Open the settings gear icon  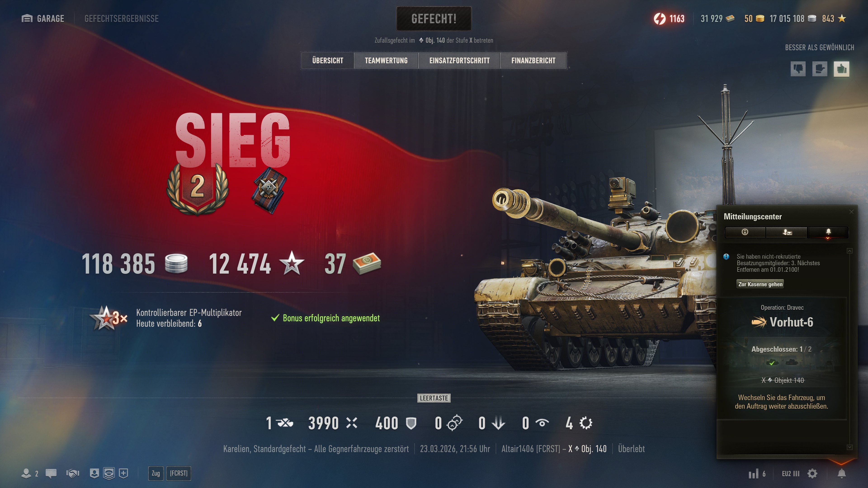tap(812, 474)
